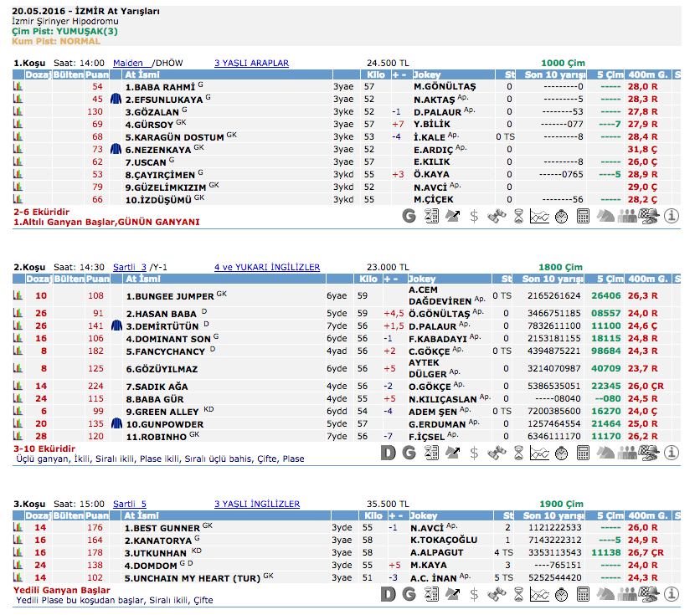Click the people group icon in race 3

pyautogui.click(x=627, y=594)
